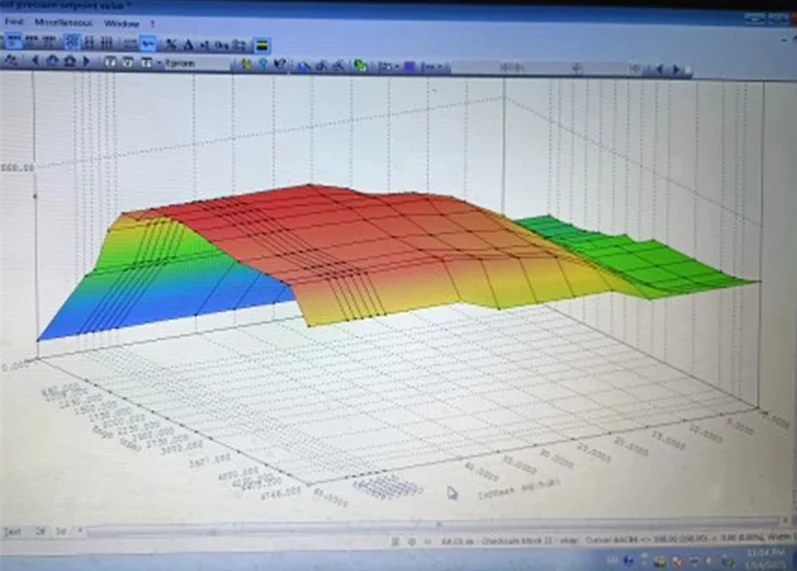The image size is (797, 571).
Task: Toggle the yellow and black bar icon
Action: [262, 46]
